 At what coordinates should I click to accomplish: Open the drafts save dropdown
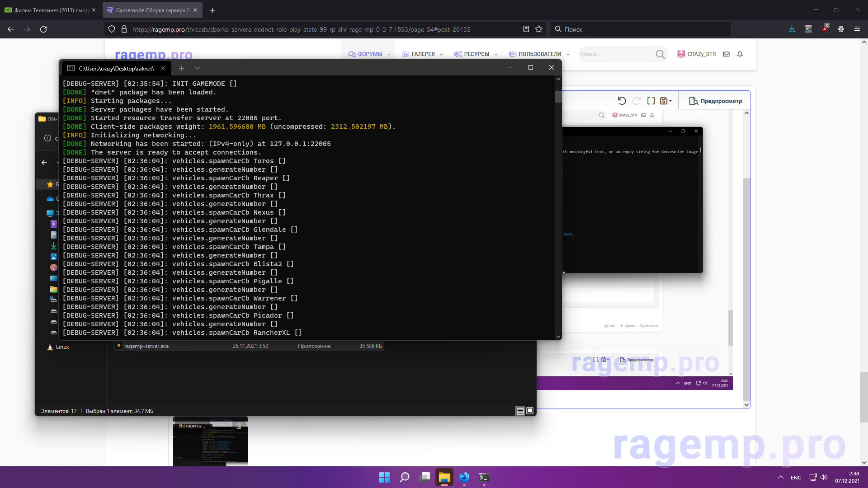click(666, 101)
